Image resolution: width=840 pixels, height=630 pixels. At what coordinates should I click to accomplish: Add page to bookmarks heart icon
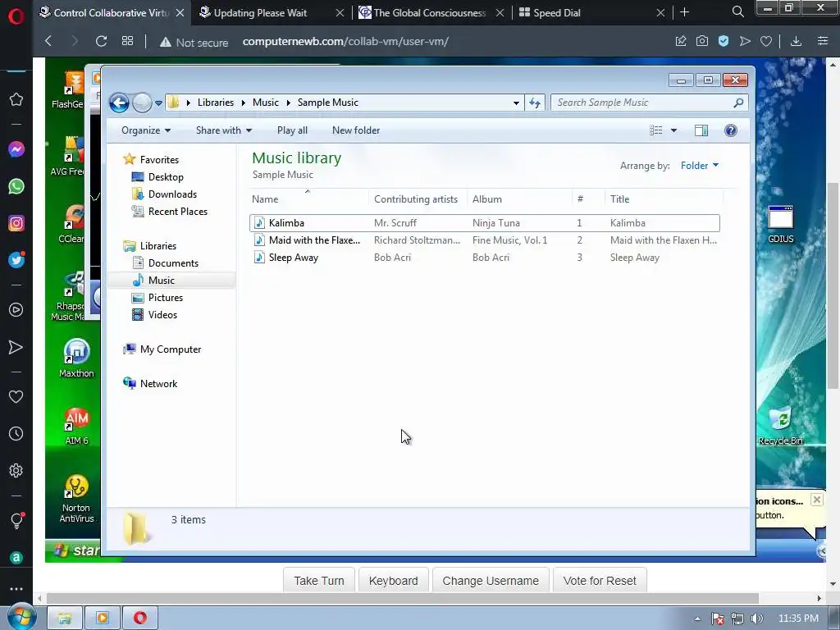coord(766,41)
